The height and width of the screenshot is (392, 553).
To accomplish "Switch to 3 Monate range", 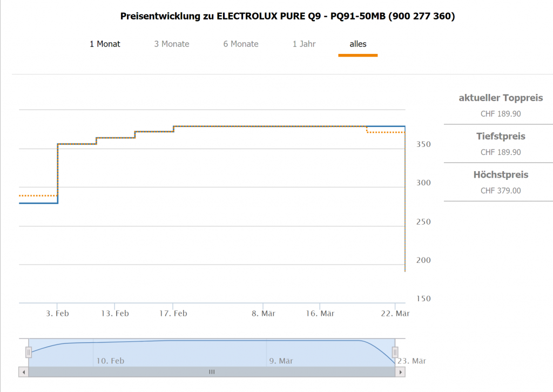I will pos(172,44).
